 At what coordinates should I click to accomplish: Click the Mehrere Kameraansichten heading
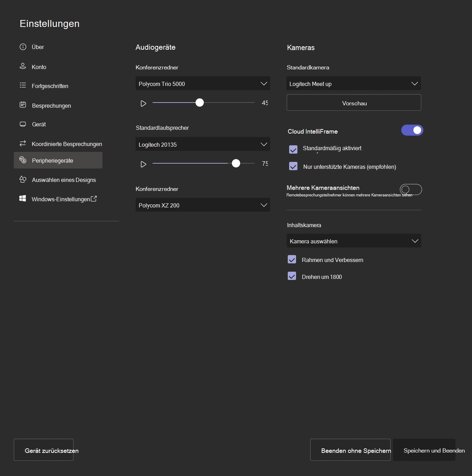(x=323, y=188)
